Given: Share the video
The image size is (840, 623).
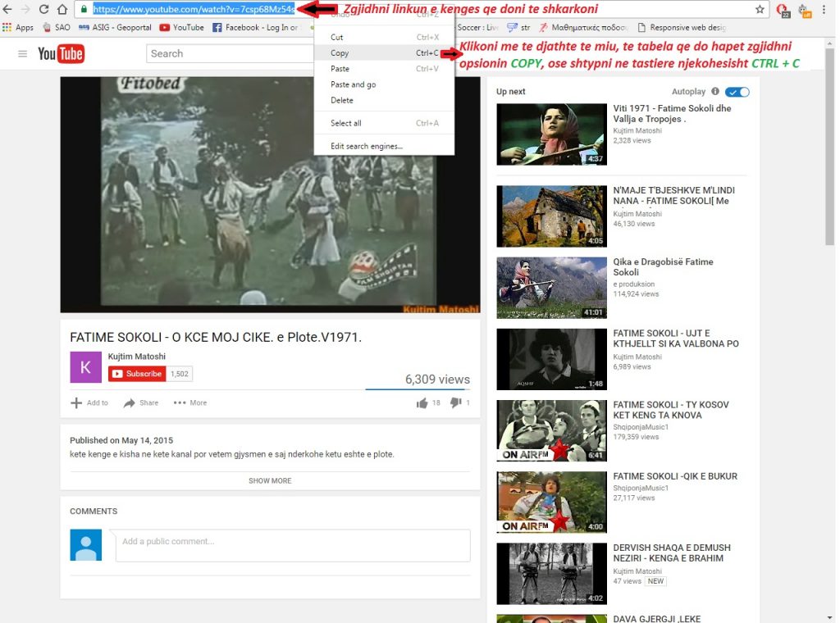Looking at the screenshot, I should pos(141,403).
